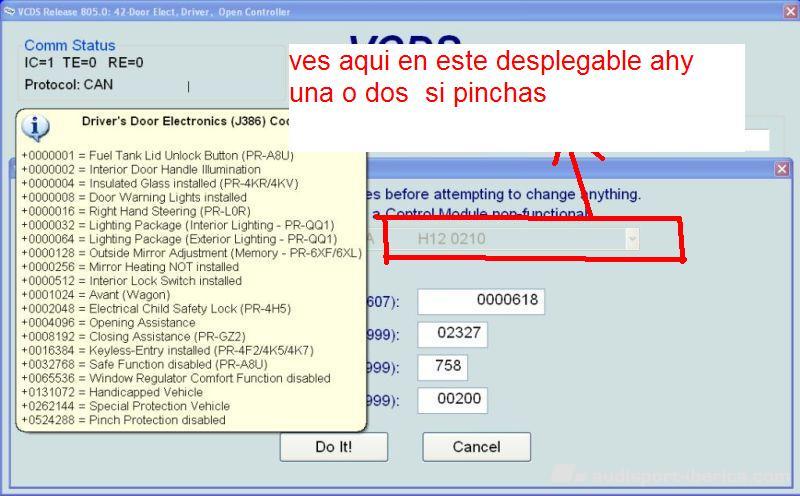Click Driver's Door Electronics (J386) heading
Viewport: 800px width, 496px height.
coord(186,121)
